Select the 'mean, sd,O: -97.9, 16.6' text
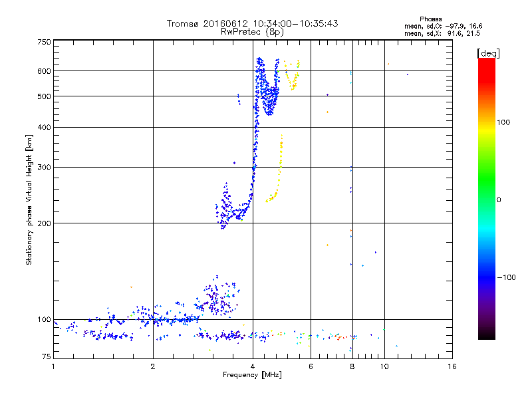 click(443, 26)
